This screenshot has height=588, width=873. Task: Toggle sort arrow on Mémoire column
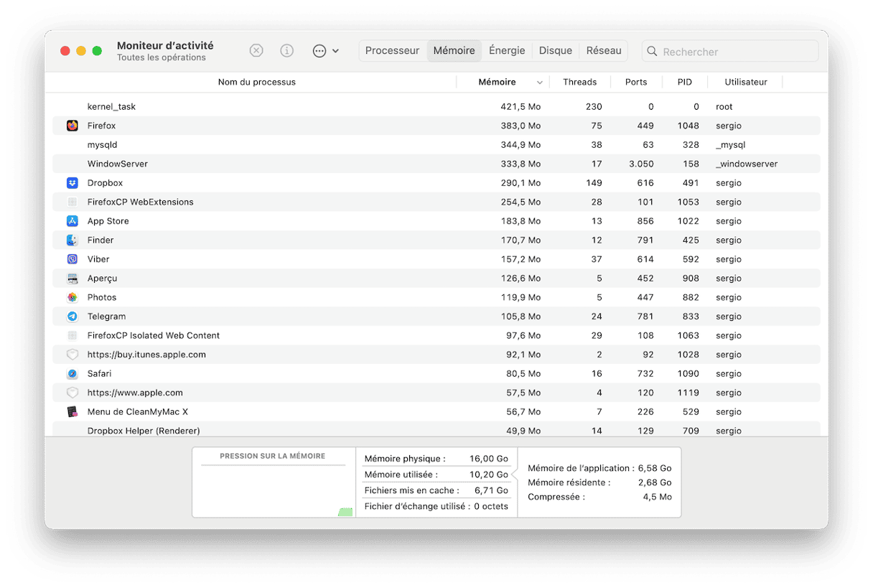(540, 83)
